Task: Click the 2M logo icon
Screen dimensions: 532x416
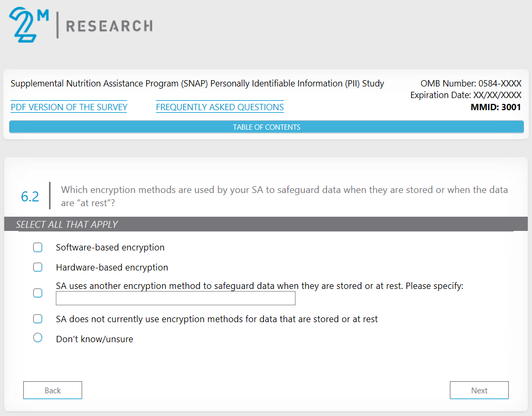Action: (29, 24)
